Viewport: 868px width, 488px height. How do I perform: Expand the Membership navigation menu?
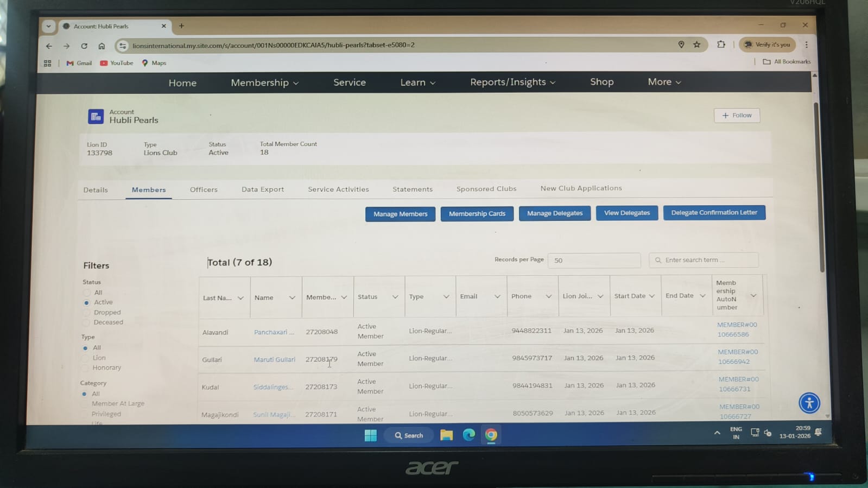pos(264,83)
